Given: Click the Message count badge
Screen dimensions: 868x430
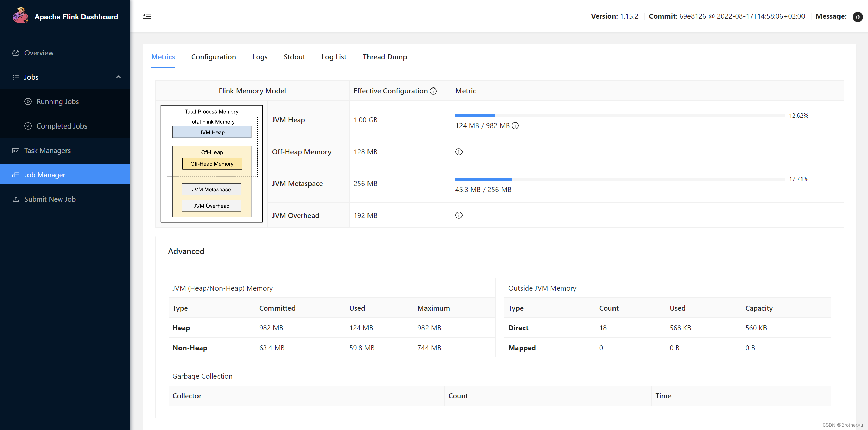Looking at the screenshot, I should pyautogui.click(x=857, y=17).
